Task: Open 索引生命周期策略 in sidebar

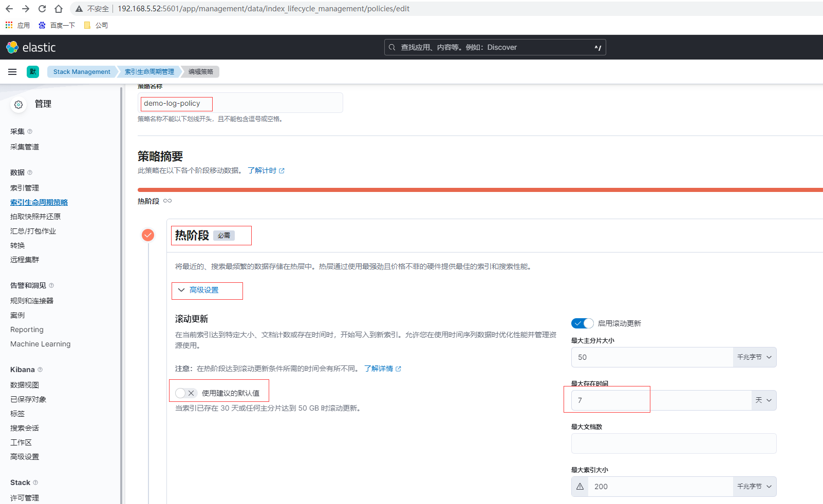Action: pos(39,202)
